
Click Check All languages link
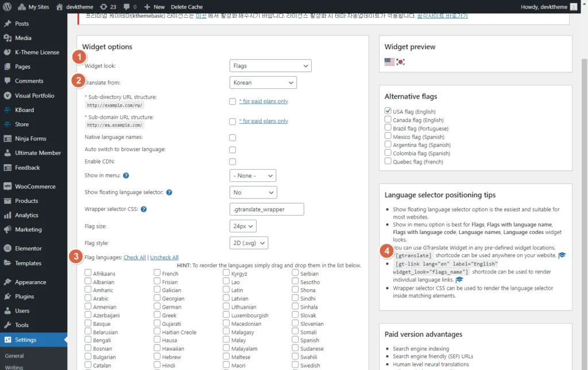point(134,257)
